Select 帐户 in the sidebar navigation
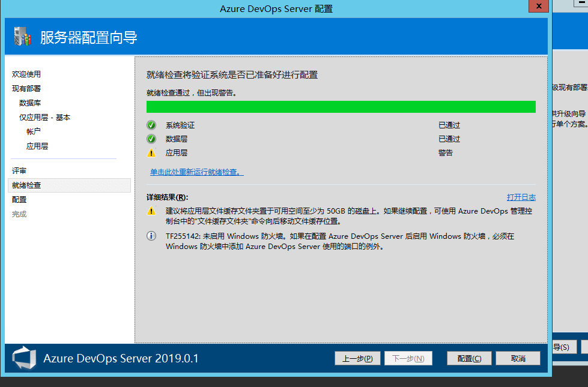 click(34, 132)
